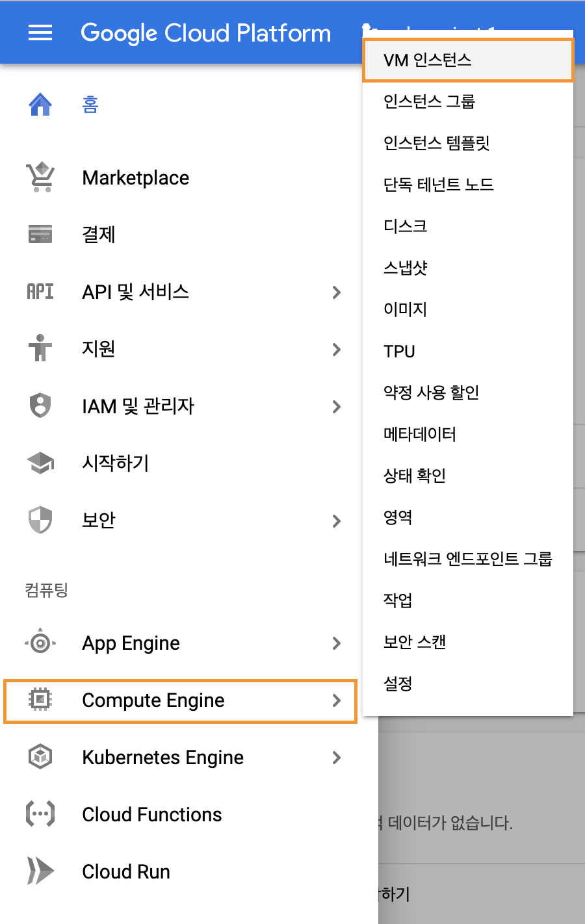
Task: Click the Kubernetes Engine label
Action: coord(163,758)
